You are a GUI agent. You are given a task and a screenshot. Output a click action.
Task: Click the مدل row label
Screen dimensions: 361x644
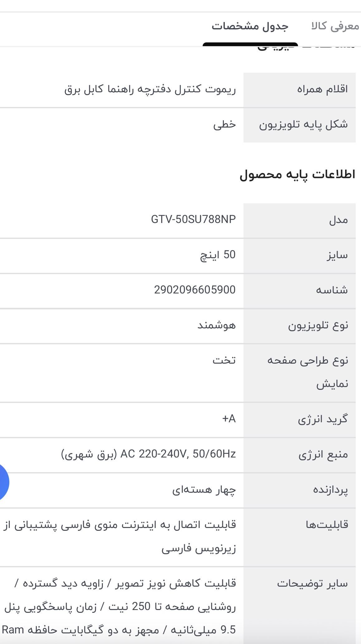(338, 220)
